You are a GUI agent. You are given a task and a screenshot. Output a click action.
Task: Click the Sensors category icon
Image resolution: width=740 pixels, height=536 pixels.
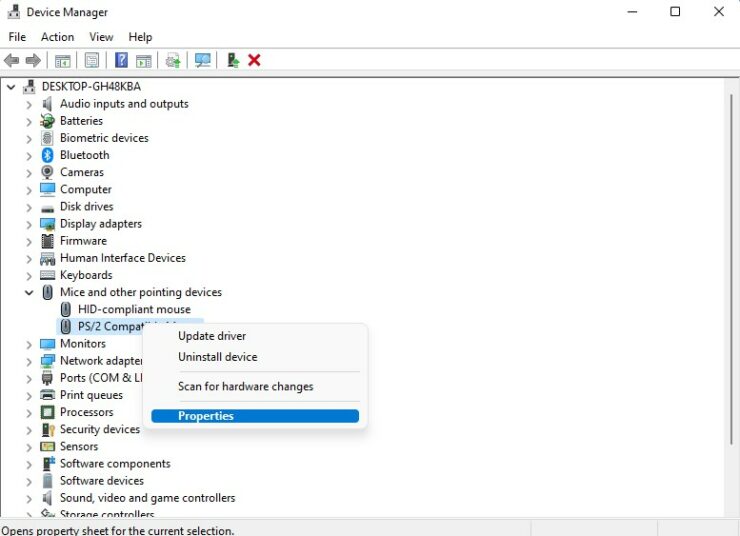click(48, 446)
